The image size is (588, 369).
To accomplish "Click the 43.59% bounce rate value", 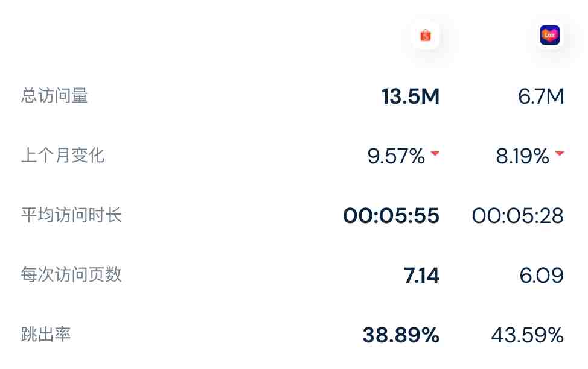I will pyautogui.click(x=527, y=335).
